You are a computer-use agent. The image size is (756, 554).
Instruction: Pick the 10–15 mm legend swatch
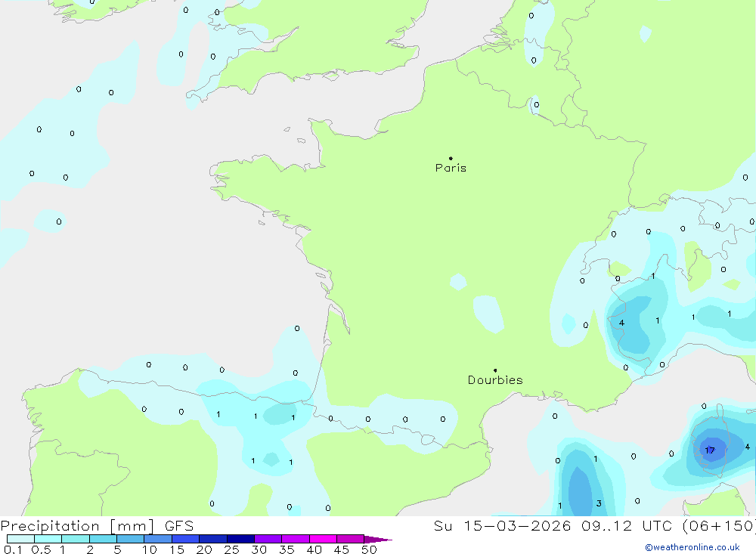tap(158, 539)
